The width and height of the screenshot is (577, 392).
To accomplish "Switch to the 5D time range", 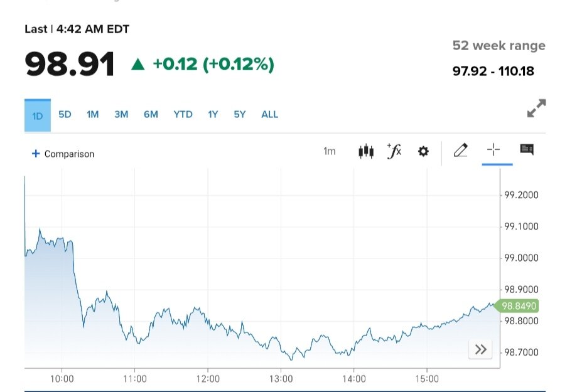I will 65,114.
